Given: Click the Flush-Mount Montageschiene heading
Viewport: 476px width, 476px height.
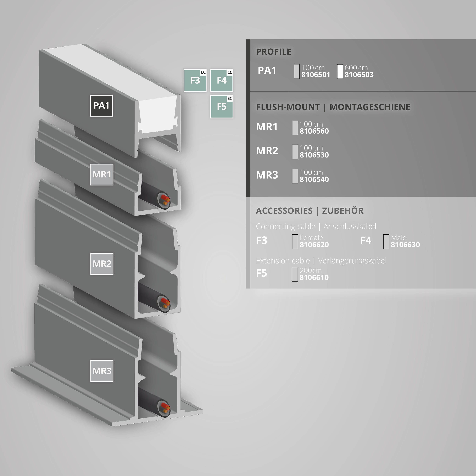Looking at the screenshot, I should click(333, 107).
